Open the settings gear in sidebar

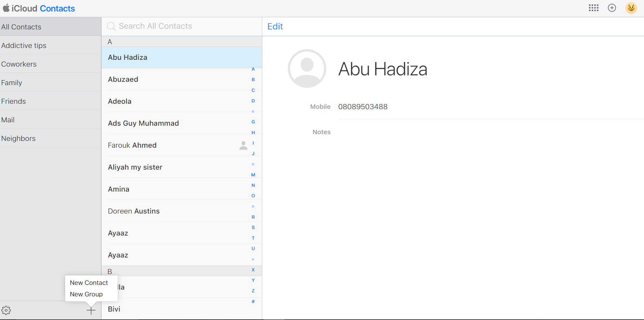click(x=6, y=310)
